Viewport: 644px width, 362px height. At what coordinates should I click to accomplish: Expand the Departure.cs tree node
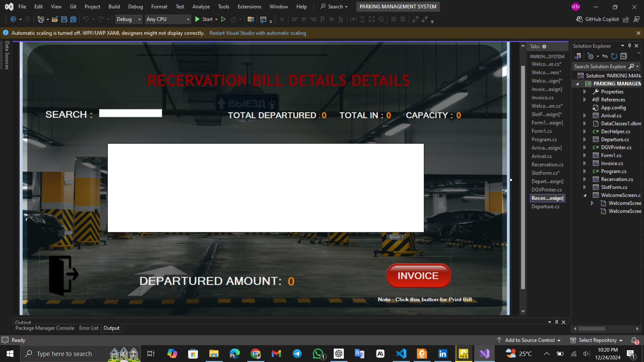click(x=585, y=139)
